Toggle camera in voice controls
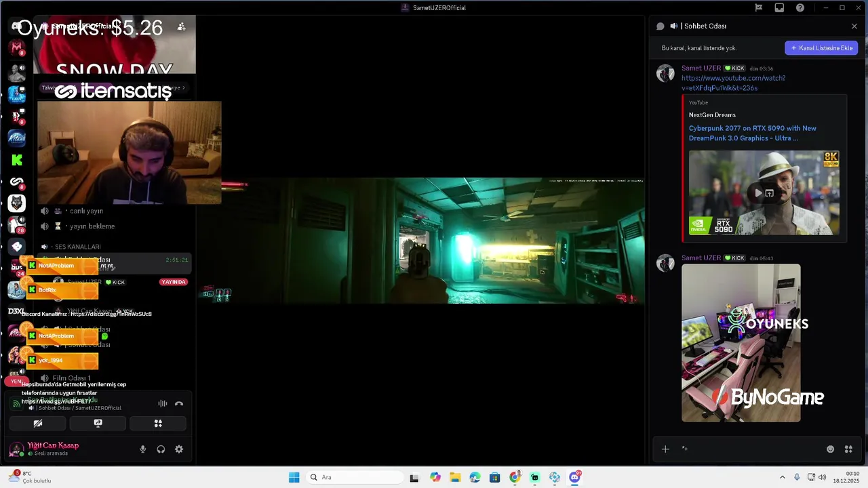The width and height of the screenshot is (868, 488). click(x=38, y=424)
